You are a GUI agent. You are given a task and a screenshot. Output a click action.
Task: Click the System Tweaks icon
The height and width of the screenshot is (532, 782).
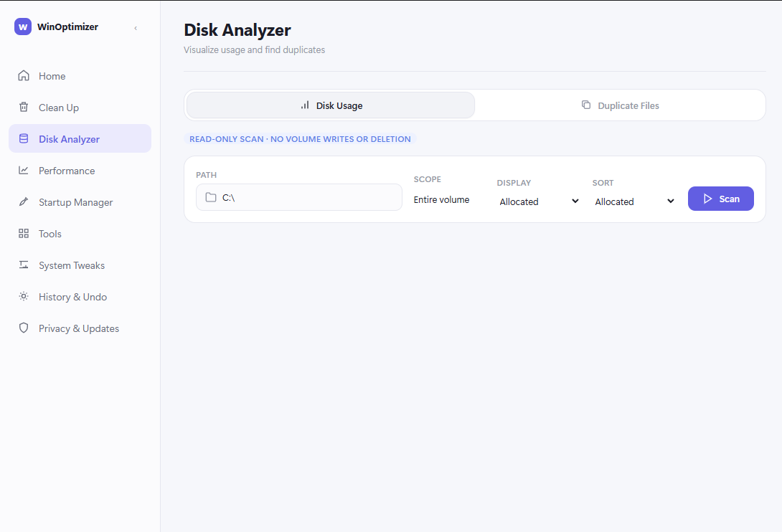tap(24, 265)
